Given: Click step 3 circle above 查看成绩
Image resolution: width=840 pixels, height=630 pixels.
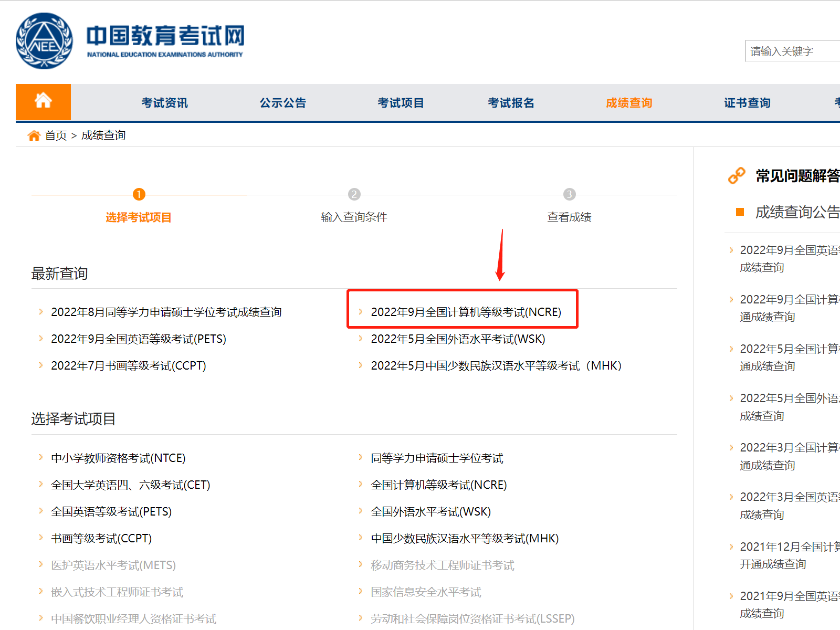Looking at the screenshot, I should click(x=570, y=194).
